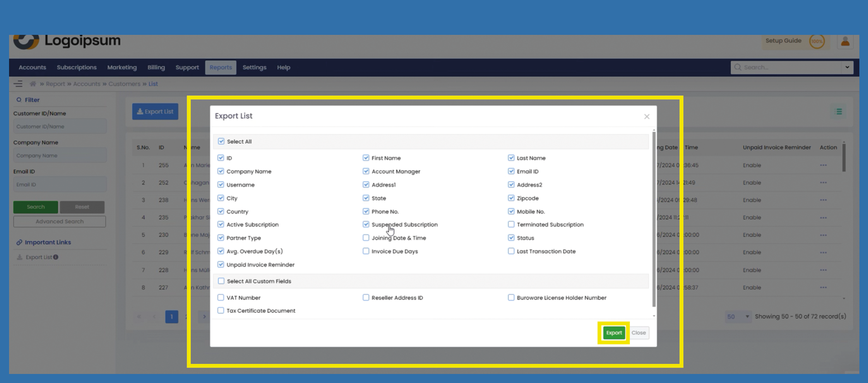The height and width of the screenshot is (383, 868).
Task: Open the records-per-page 50 dropdown
Action: [738, 316]
